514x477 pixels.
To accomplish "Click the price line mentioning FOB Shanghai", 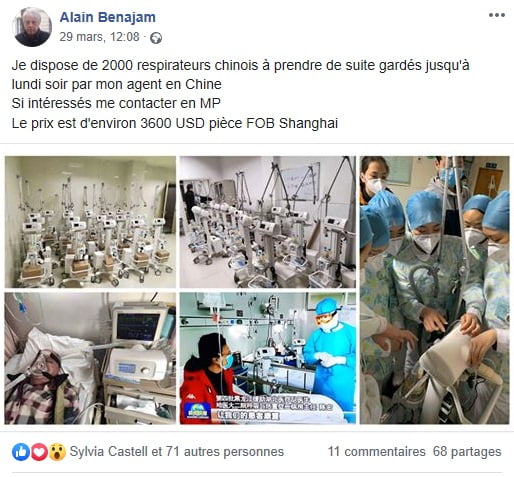I will [x=175, y=123].
